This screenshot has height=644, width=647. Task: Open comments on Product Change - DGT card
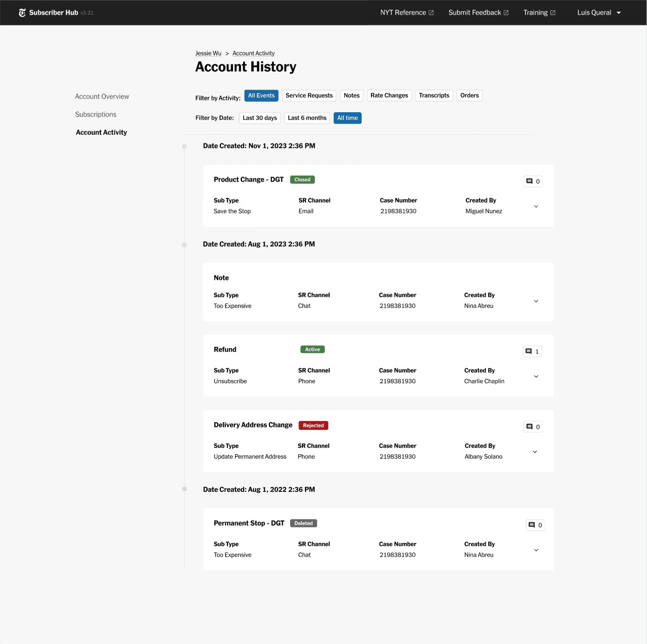533,181
